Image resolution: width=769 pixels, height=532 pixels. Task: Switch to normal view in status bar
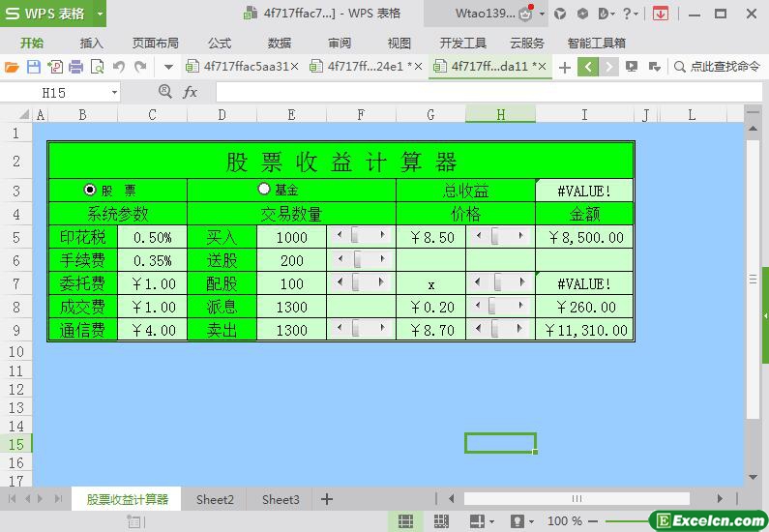pyautogui.click(x=405, y=521)
